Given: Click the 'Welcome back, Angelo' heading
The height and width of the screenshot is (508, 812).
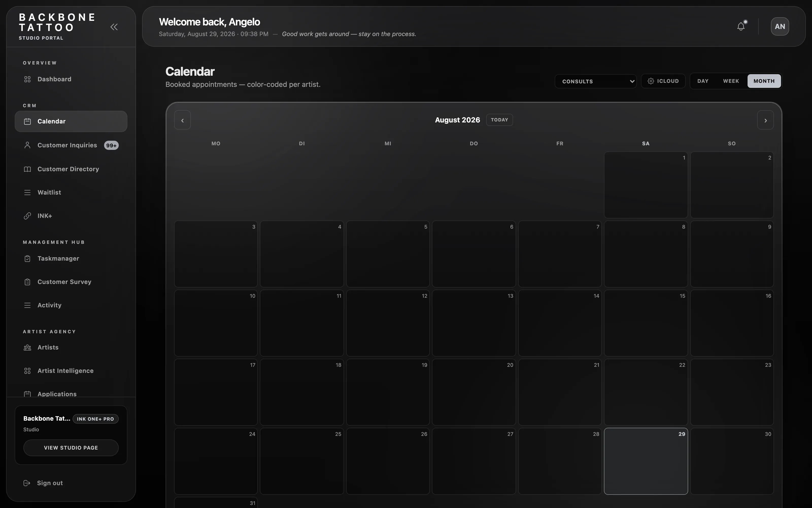Looking at the screenshot, I should coord(209,22).
